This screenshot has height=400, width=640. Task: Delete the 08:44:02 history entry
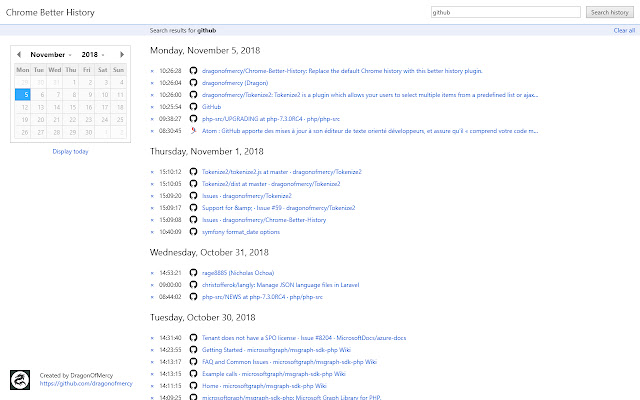click(x=152, y=297)
